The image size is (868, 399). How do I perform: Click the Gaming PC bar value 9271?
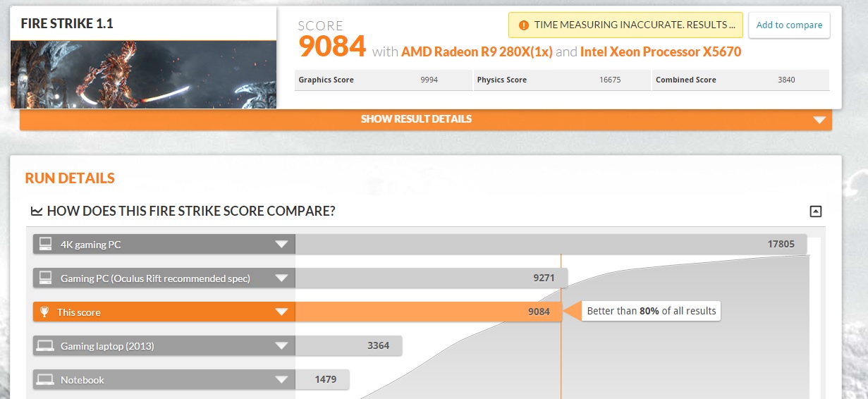pyautogui.click(x=544, y=278)
